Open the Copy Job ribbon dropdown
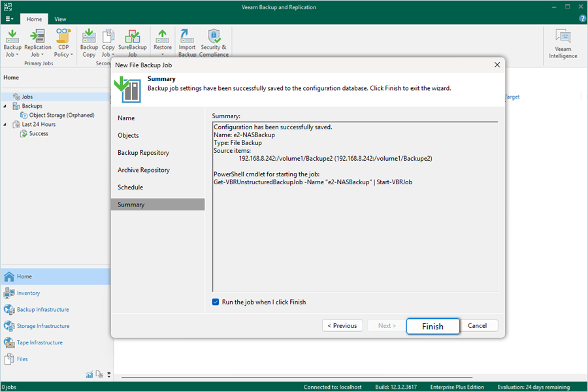 tap(108, 43)
